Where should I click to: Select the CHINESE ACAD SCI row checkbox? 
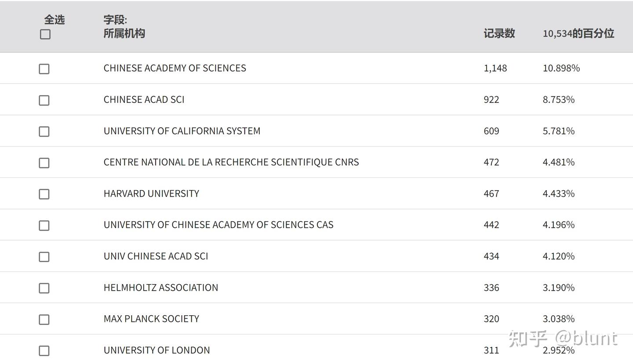pos(44,100)
